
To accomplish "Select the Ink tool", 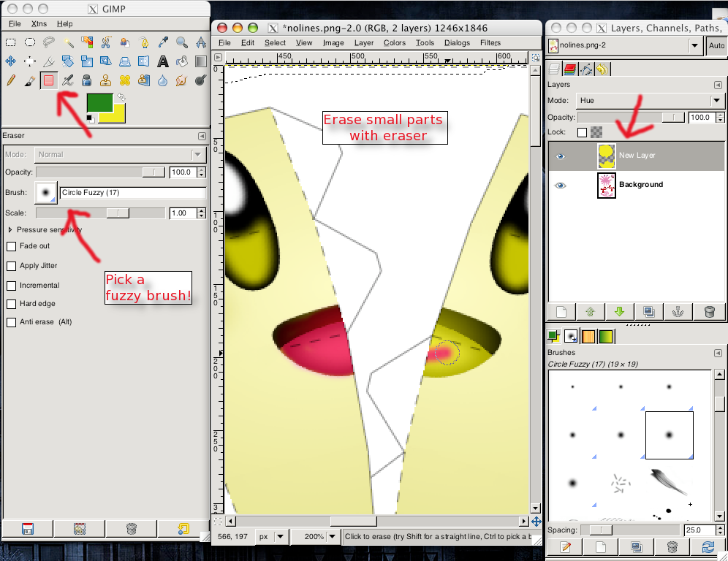I will pyautogui.click(x=87, y=80).
